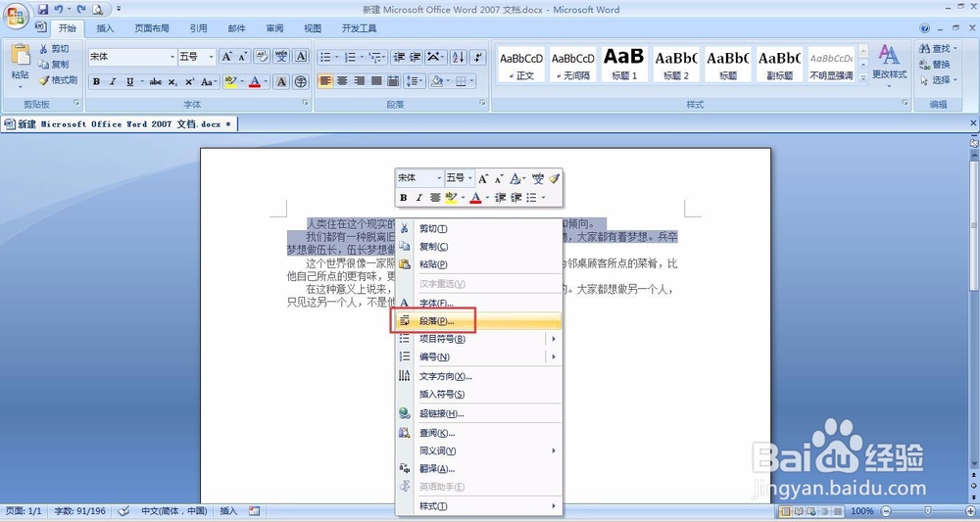Click the Save icon in Quick Access Toolbar
Screen dimensions: 980x522
tap(42, 10)
